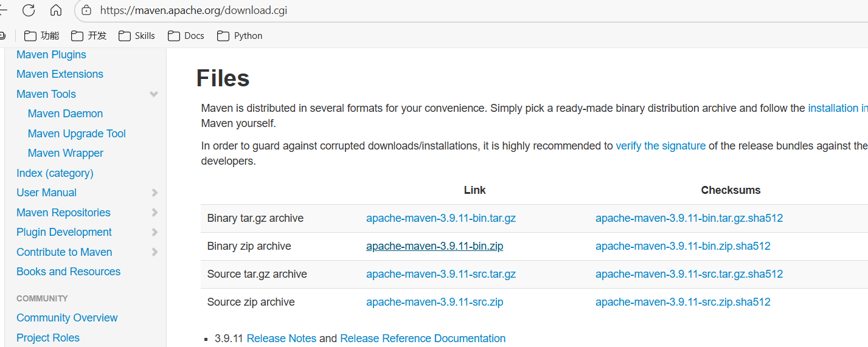Open the Skills bookmarks folder
868x347 pixels.
point(137,36)
